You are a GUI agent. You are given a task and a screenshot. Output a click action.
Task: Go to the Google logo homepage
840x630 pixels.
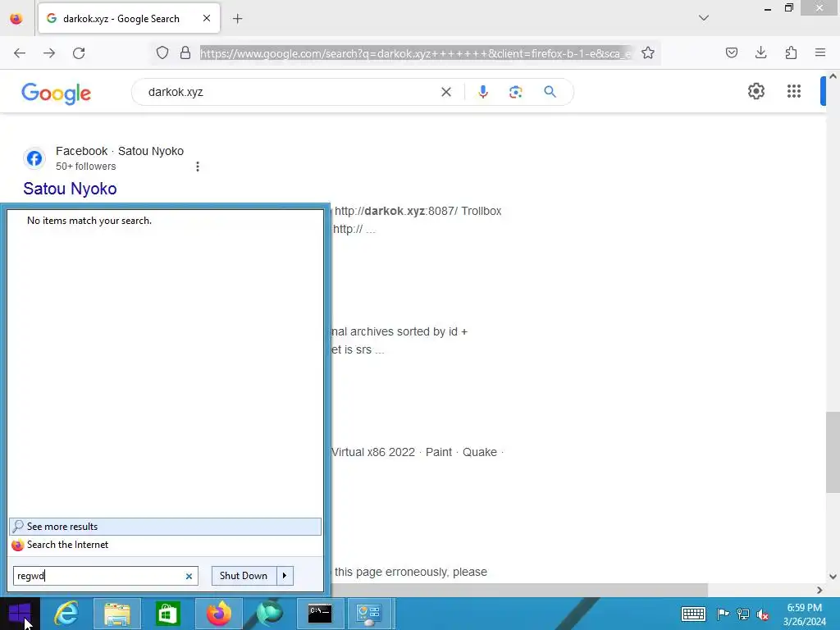tap(57, 94)
